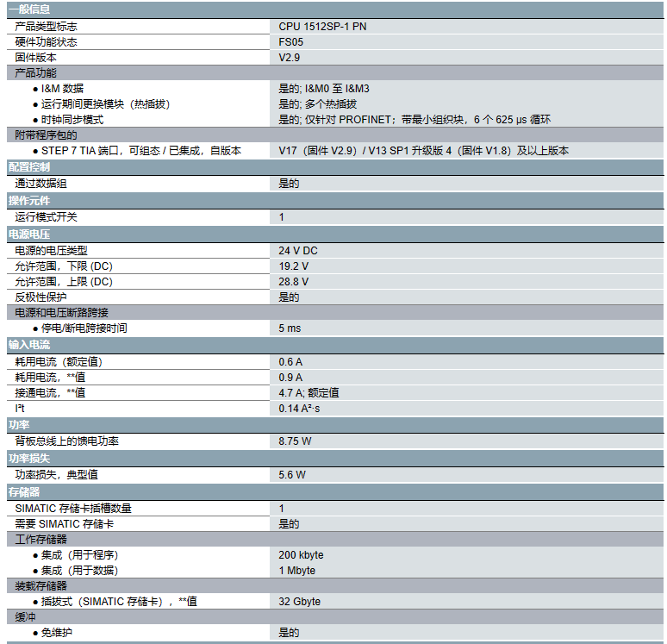Select the '运行模式开关' row label

click(x=46, y=217)
